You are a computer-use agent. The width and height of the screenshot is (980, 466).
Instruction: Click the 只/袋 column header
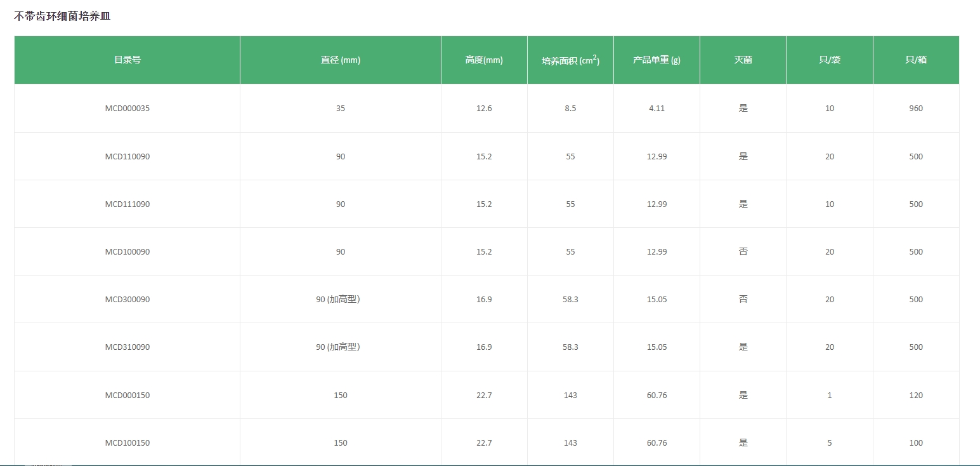(829, 60)
